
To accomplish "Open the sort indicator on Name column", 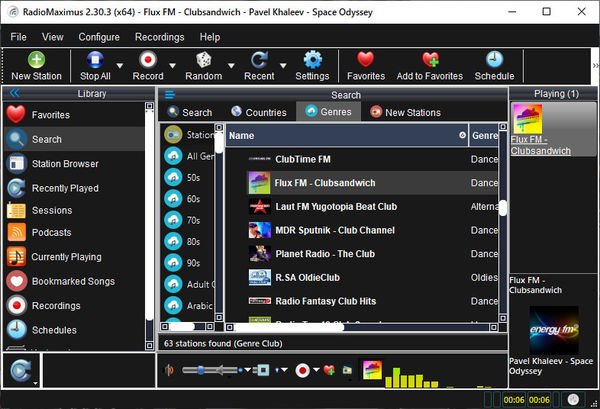I will coord(462,135).
